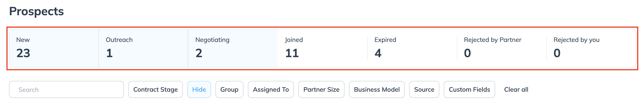The width and height of the screenshot is (644, 104).
Task: Click the Prospects page heading
Action: pyautogui.click(x=36, y=11)
